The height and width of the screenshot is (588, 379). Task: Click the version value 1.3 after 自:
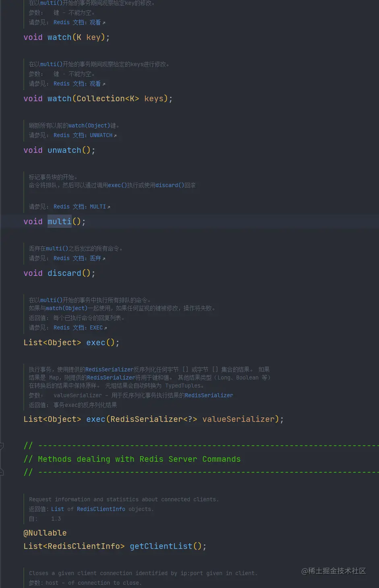pyautogui.click(x=56, y=519)
